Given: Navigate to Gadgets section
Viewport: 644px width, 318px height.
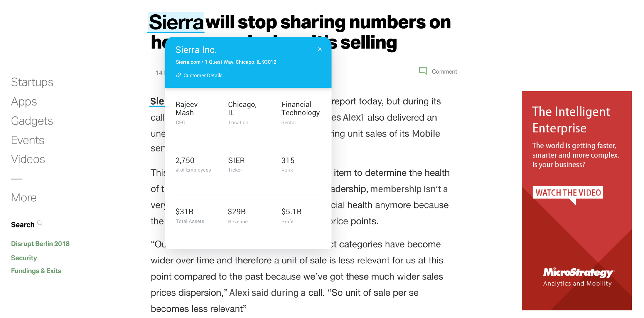Looking at the screenshot, I should (32, 121).
